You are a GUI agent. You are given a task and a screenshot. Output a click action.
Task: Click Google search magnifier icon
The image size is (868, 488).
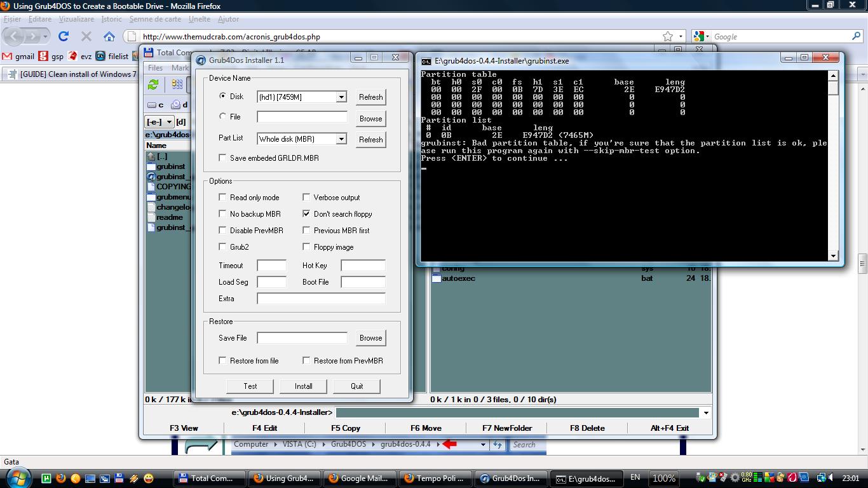pyautogui.click(x=857, y=36)
